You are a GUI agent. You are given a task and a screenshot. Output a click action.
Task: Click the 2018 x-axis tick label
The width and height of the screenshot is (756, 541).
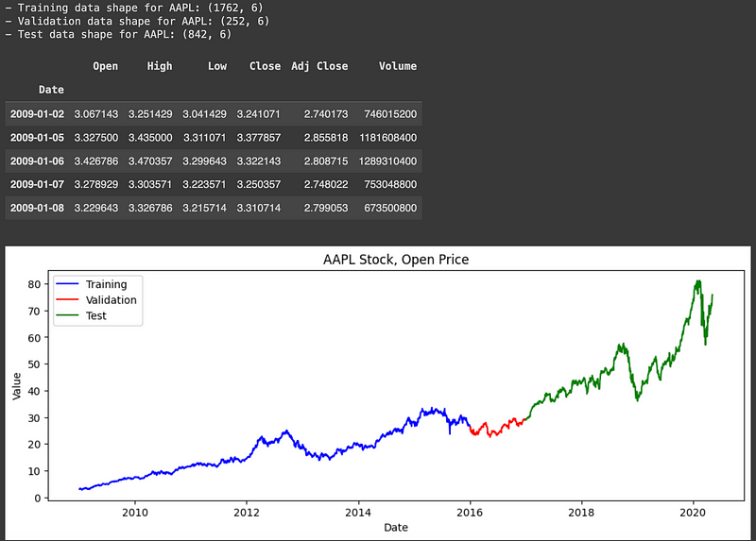(581, 513)
